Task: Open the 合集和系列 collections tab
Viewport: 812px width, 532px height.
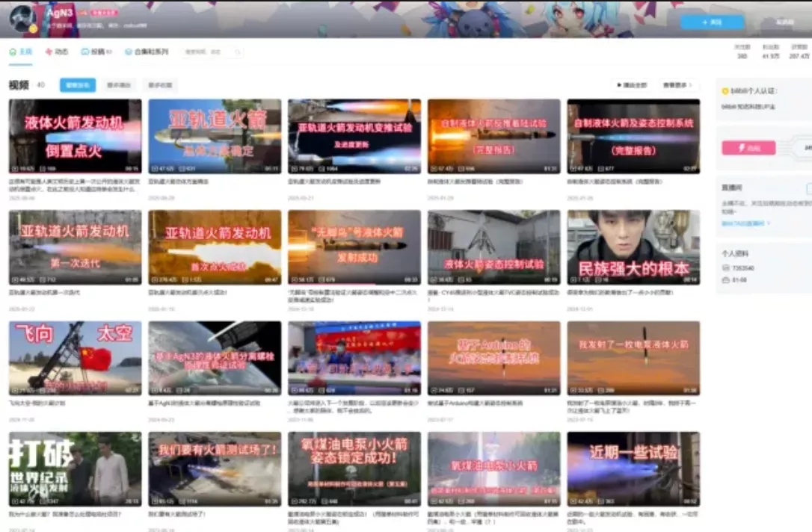Action: pyautogui.click(x=147, y=52)
